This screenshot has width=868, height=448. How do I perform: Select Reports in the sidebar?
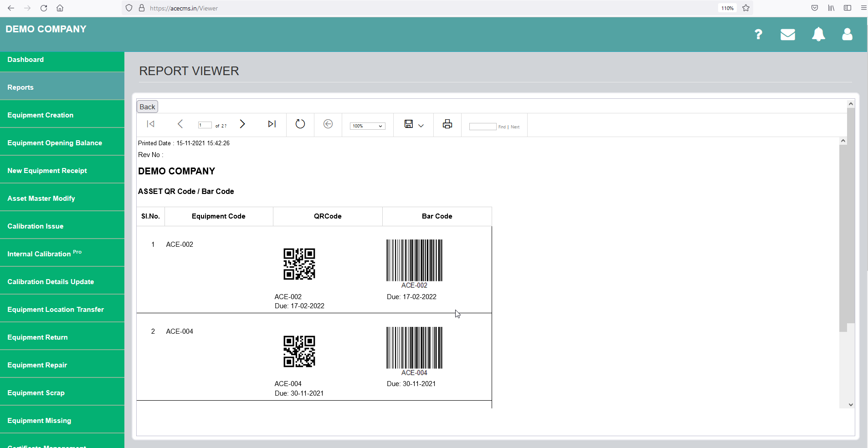tap(21, 87)
